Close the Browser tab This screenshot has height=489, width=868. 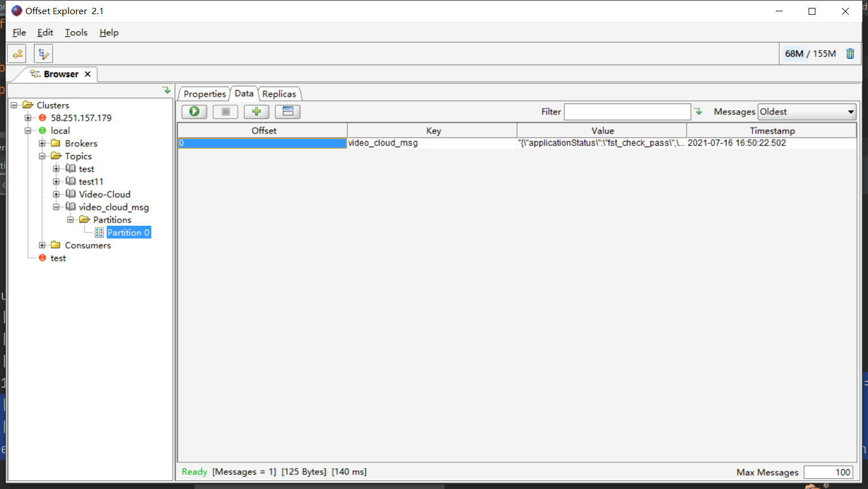[88, 74]
